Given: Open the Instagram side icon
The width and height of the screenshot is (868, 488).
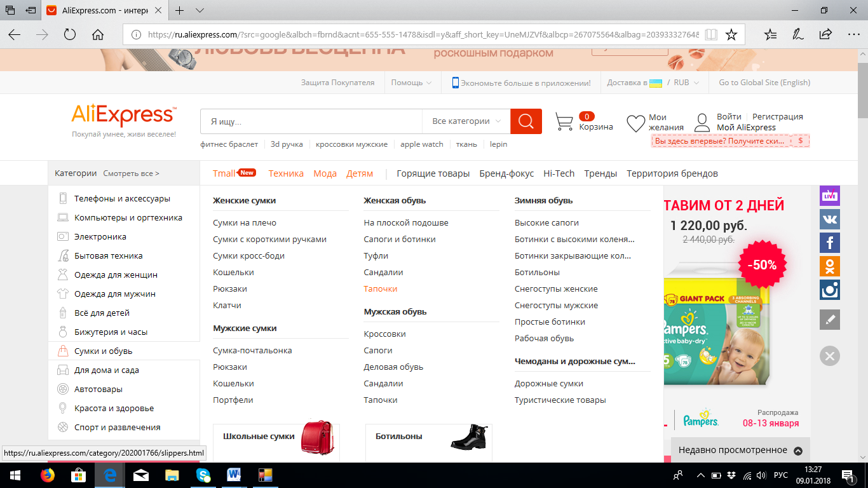Looking at the screenshot, I should 830,290.
